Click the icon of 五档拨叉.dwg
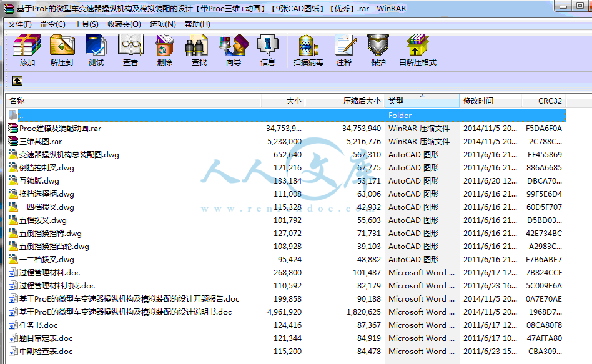Image resolution: width=592 pixels, height=364 pixels. tap(13, 220)
